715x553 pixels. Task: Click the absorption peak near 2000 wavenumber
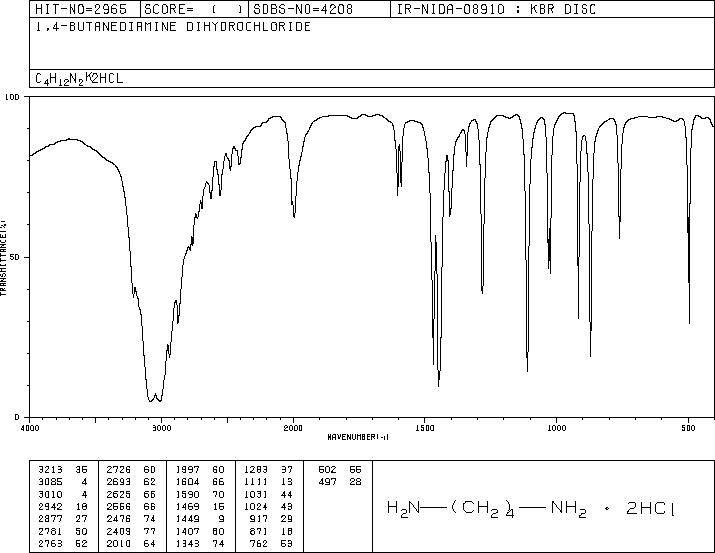pos(294,215)
